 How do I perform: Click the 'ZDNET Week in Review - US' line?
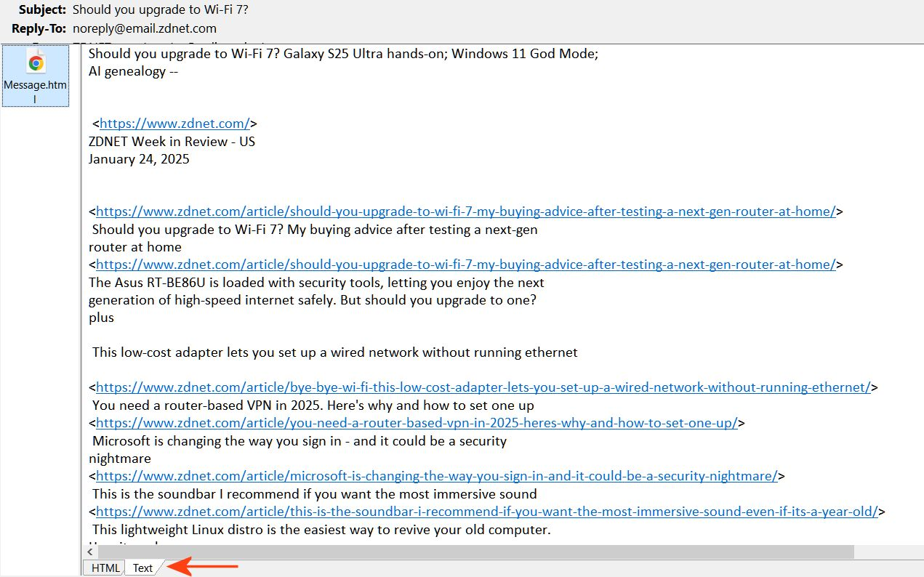point(172,141)
